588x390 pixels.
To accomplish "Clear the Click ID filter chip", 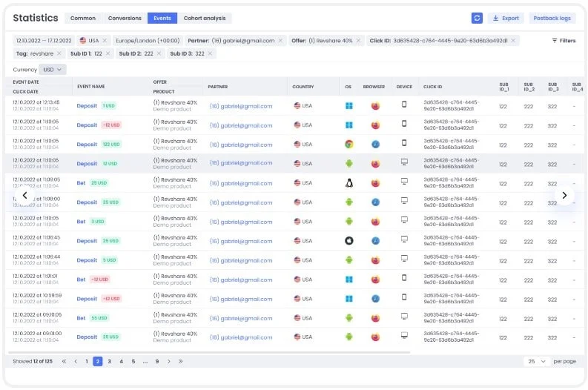I will tap(514, 41).
